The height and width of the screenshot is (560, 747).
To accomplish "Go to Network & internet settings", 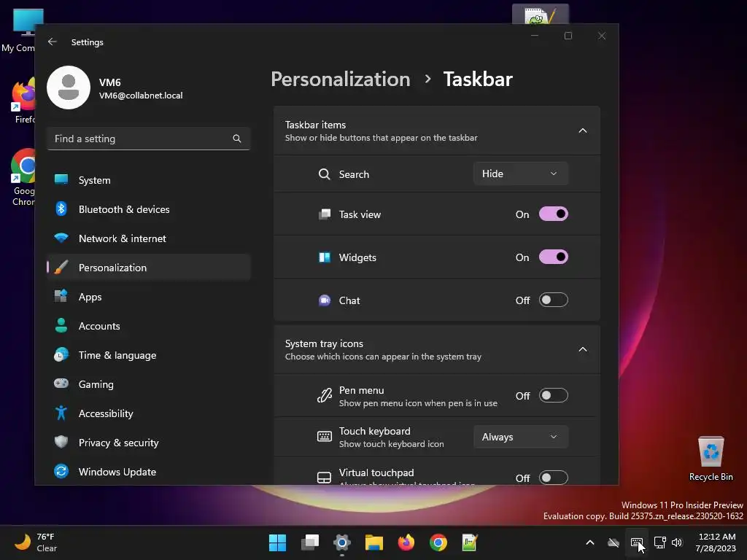I will point(149,238).
